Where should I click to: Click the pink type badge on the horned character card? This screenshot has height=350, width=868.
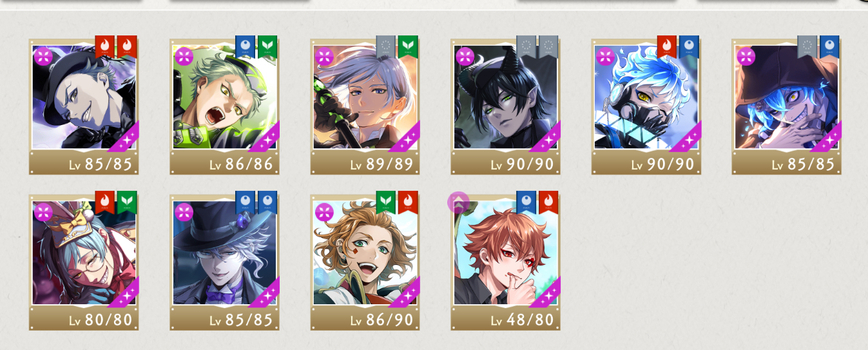click(465, 56)
